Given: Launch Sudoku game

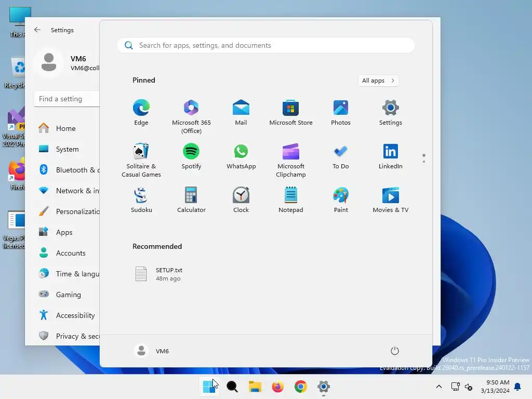Looking at the screenshot, I should (x=141, y=200).
